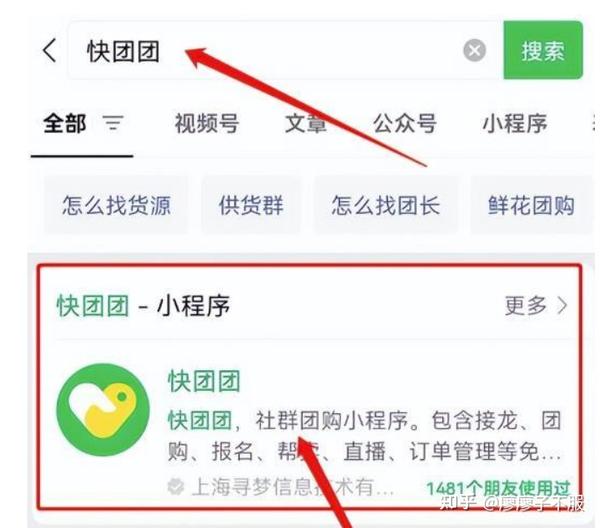
Task: Select the 全部 tab
Action: (x=65, y=124)
